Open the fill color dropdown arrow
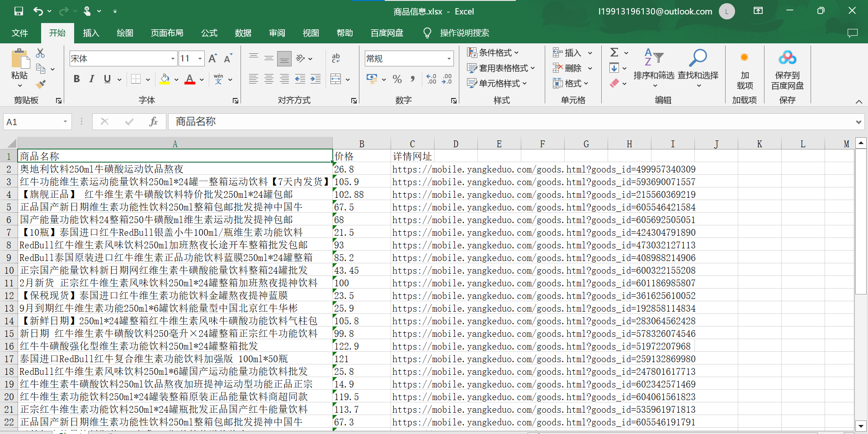Image resolution: width=868 pixels, height=434 pixels. 176,79
